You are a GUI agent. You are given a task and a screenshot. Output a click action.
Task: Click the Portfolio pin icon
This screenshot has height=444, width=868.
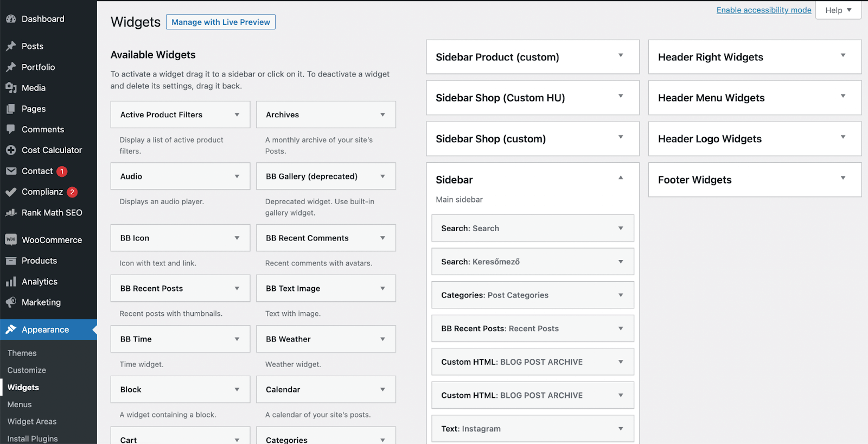point(11,67)
